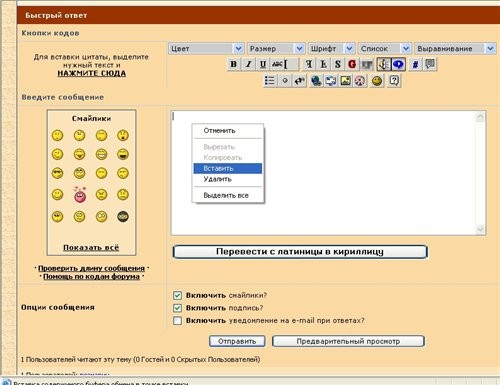Click the list item bullet button
The width and height of the screenshot is (500, 385).
tap(285, 81)
